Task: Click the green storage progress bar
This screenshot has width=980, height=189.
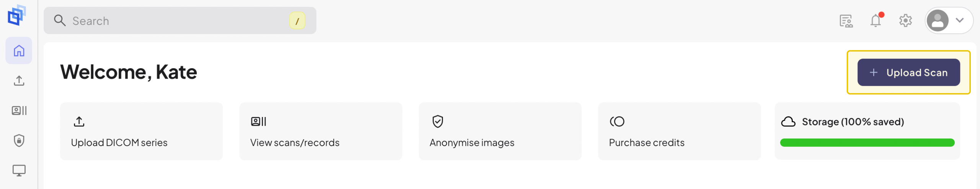Action: tap(867, 143)
